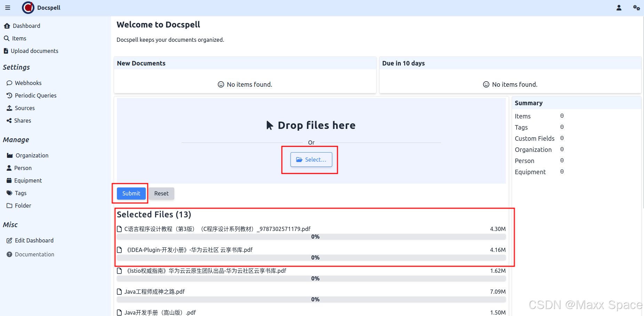
Task: Open the cogs settings menu icon
Action: point(636,8)
